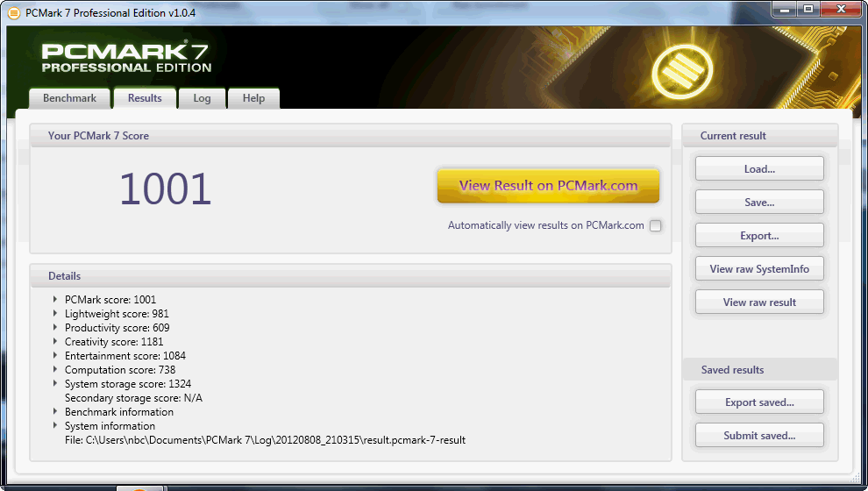Click Submit saved... button
This screenshot has height=491, width=868.
[x=759, y=435]
